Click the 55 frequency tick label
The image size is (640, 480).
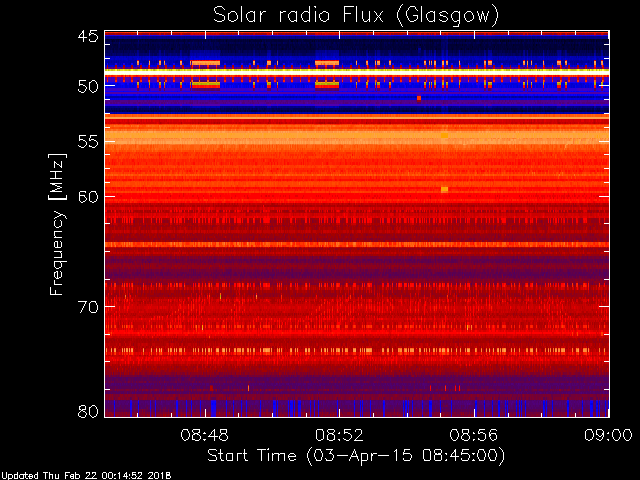tap(88, 142)
